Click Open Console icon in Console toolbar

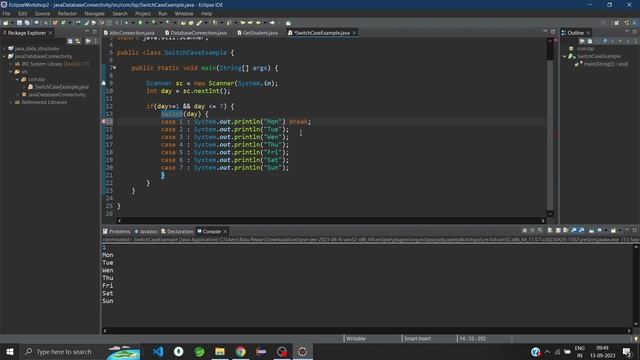tap(613, 231)
